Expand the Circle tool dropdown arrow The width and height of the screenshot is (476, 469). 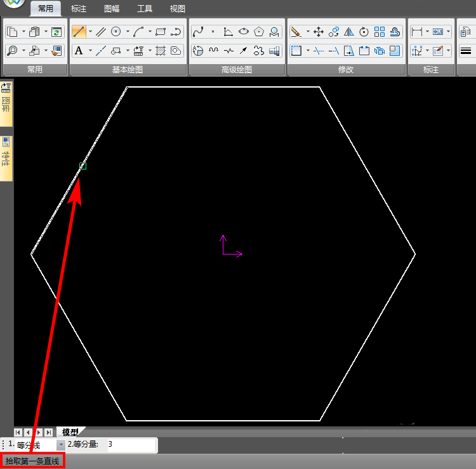128,32
